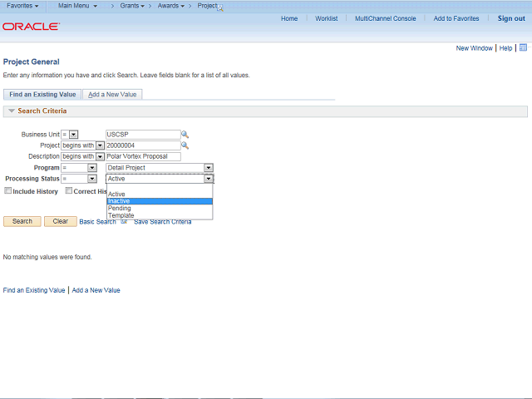Open the Awards breadcrumb menu
Viewport: 532px width, 399px height.
(171, 6)
